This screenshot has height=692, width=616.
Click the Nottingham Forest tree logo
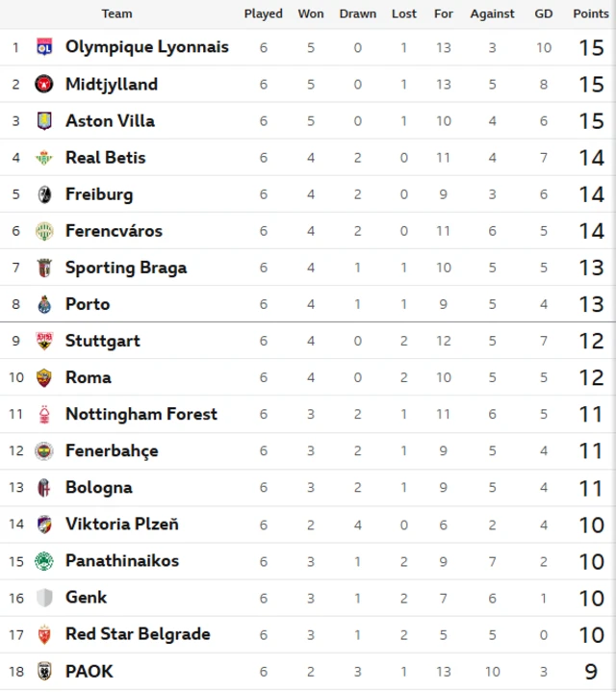[44, 414]
